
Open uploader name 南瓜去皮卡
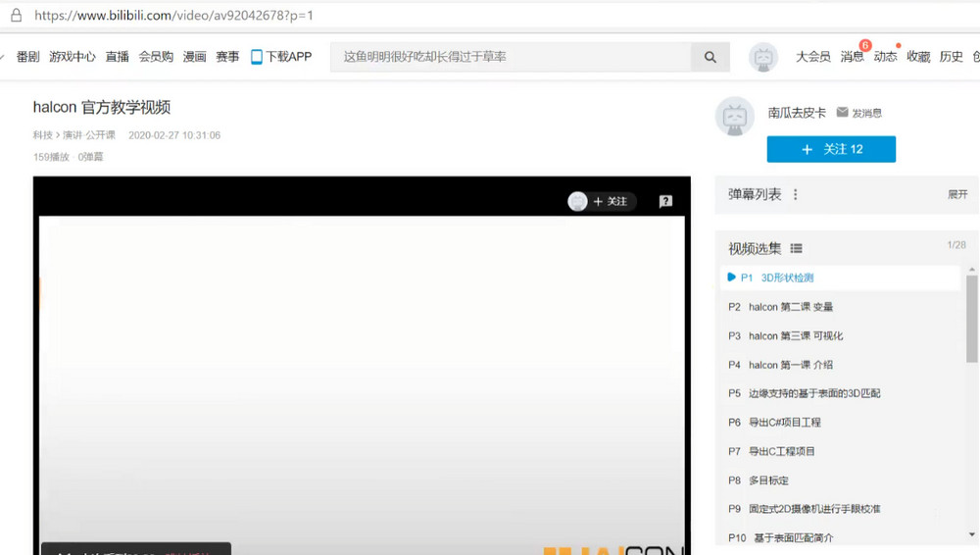797,113
